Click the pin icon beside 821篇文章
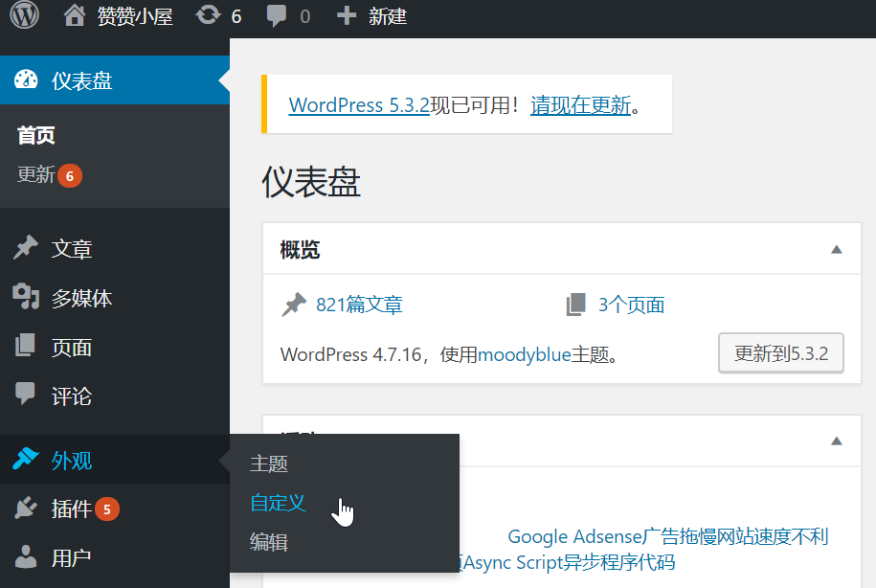876x588 pixels. 294,305
